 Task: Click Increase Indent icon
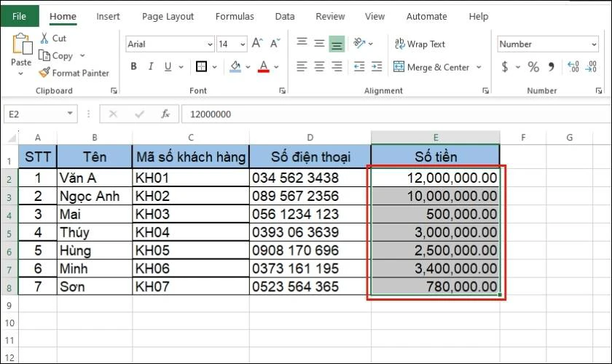(x=377, y=67)
